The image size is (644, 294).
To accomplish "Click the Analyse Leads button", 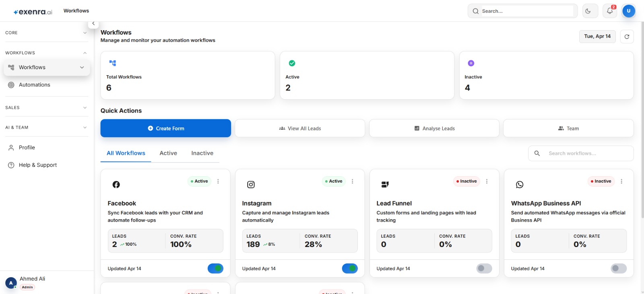I will pos(434,128).
